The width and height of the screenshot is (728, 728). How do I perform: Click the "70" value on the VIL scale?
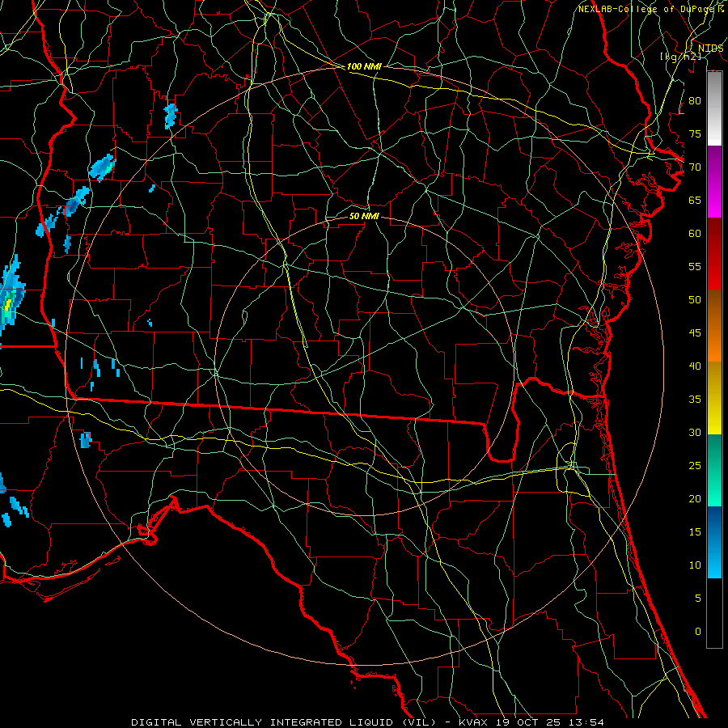(695, 167)
